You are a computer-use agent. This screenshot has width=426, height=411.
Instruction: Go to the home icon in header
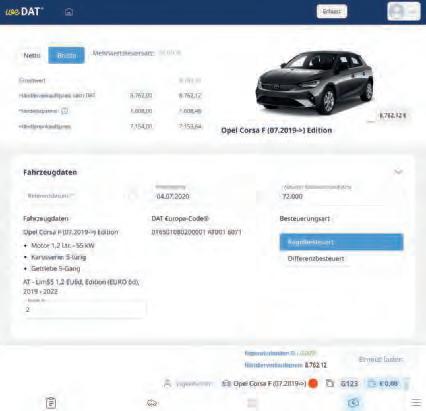69,12
